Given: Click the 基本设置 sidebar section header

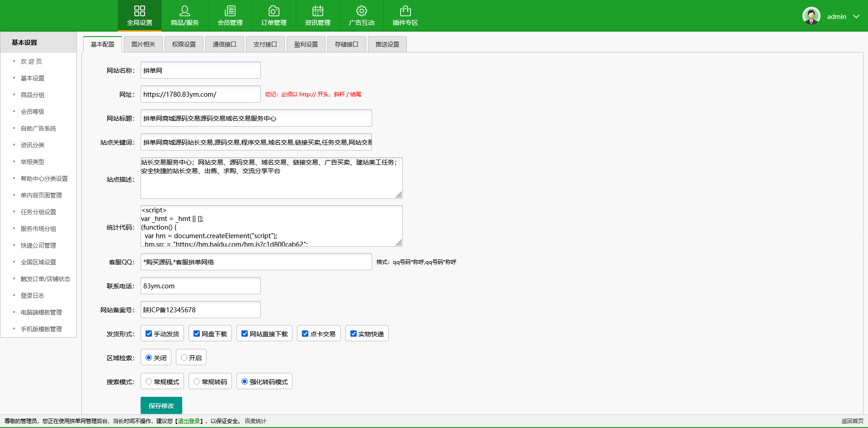Looking at the screenshot, I should click(38, 42).
